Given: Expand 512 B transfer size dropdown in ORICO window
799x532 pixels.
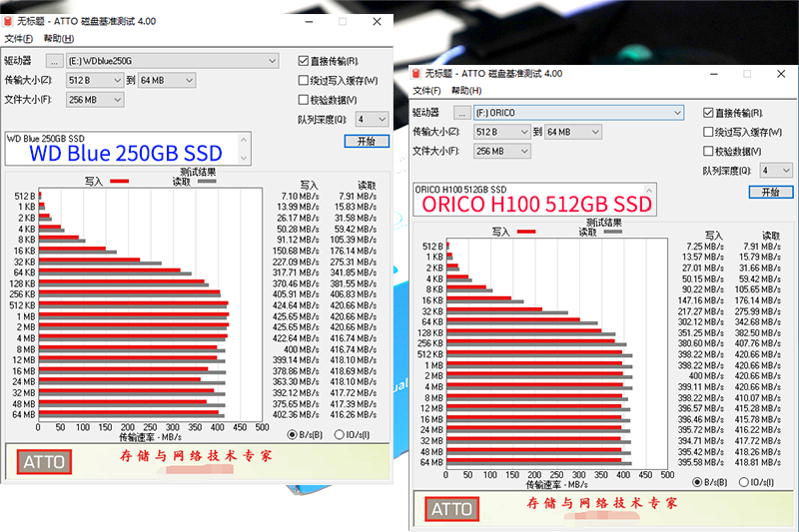Looking at the screenshot, I should point(502,132).
